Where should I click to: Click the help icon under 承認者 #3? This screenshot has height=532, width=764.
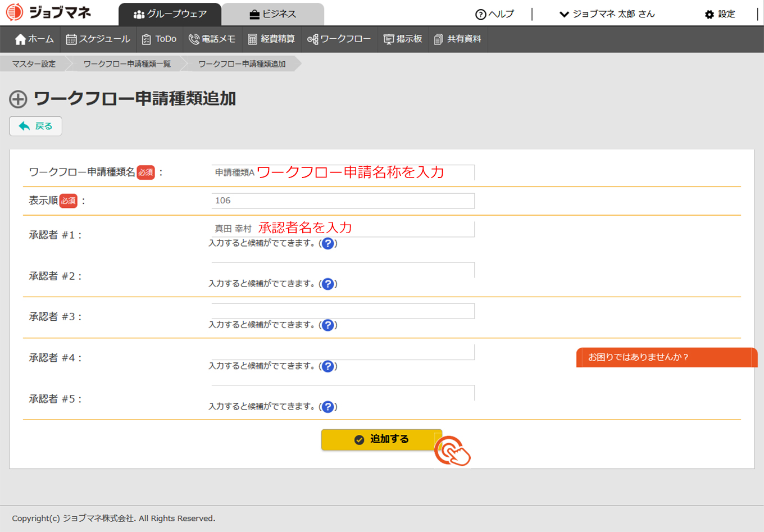(328, 325)
